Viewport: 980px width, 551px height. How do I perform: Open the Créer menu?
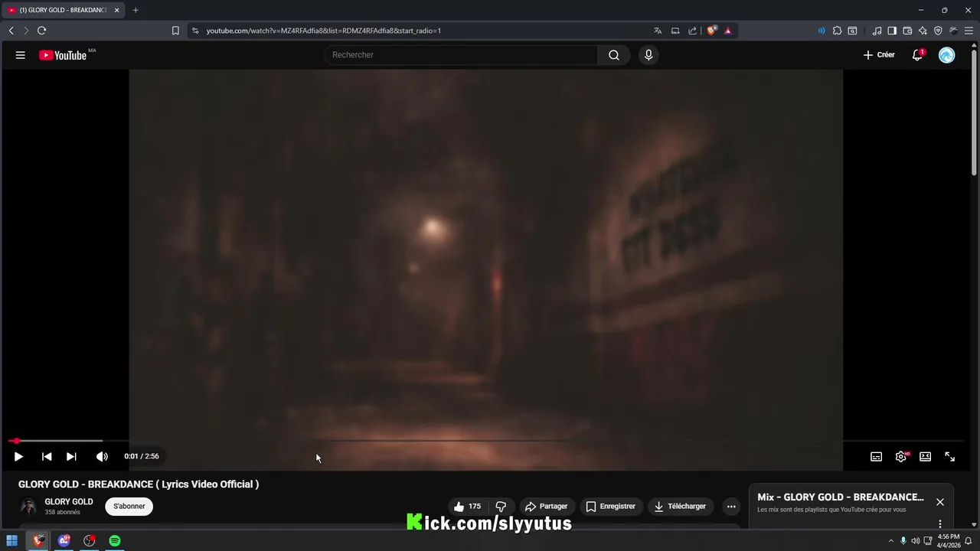click(x=879, y=55)
